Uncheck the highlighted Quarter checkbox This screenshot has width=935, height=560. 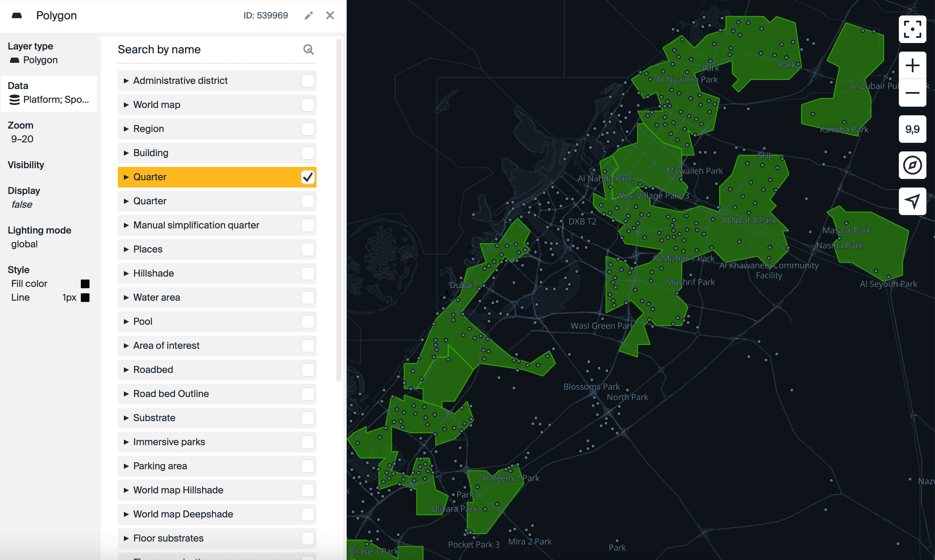tap(308, 177)
